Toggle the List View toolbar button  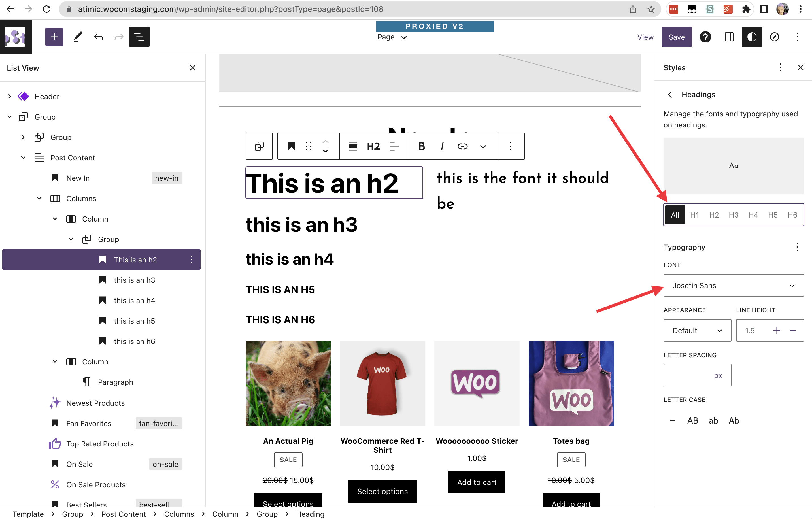139,37
